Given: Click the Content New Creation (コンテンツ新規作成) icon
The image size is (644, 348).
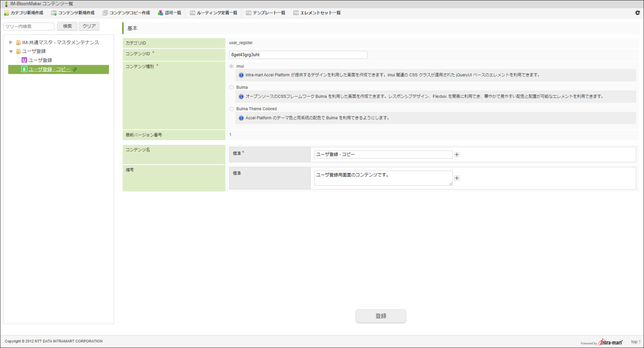Looking at the screenshot, I should (x=54, y=13).
